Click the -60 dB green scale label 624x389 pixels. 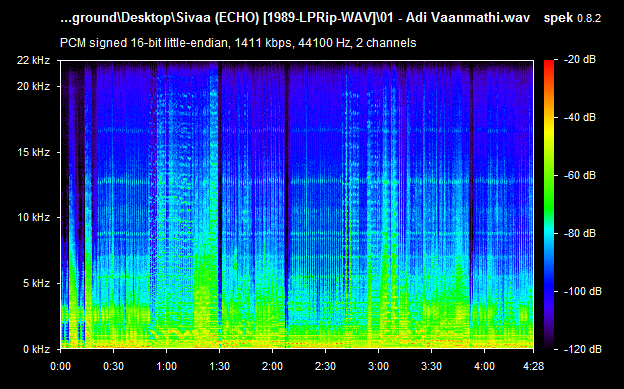580,176
